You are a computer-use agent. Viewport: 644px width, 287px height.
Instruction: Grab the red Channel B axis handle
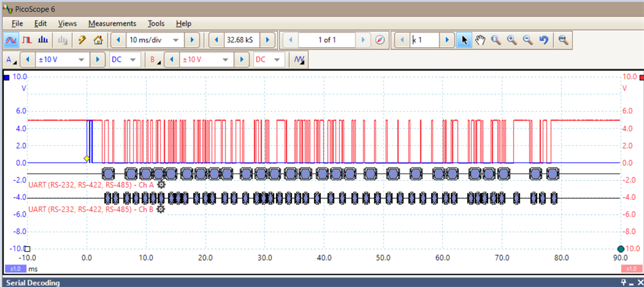tap(641, 77)
